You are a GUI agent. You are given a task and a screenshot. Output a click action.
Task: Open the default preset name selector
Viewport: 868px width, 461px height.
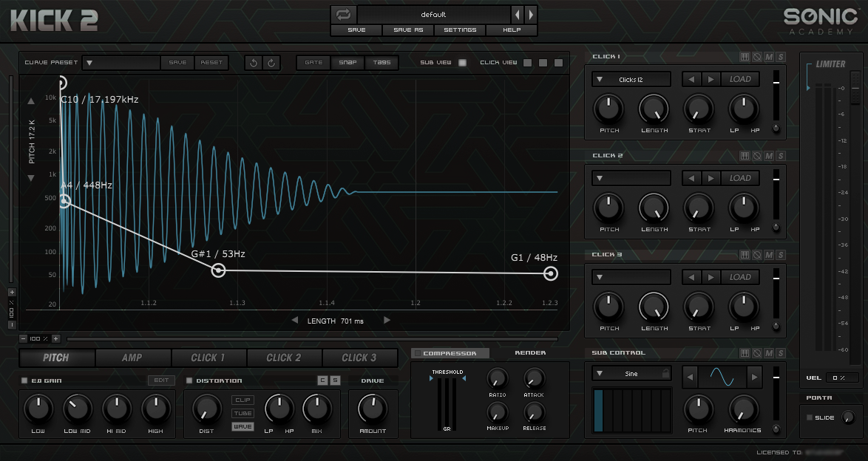pyautogui.click(x=433, y=14)
